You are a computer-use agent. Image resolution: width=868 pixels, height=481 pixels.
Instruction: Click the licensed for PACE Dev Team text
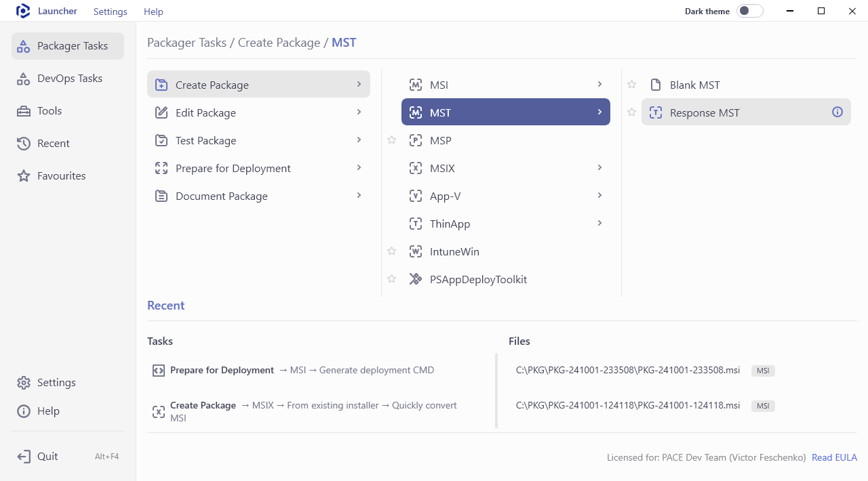pyautogui.click(x=707, y=458)
